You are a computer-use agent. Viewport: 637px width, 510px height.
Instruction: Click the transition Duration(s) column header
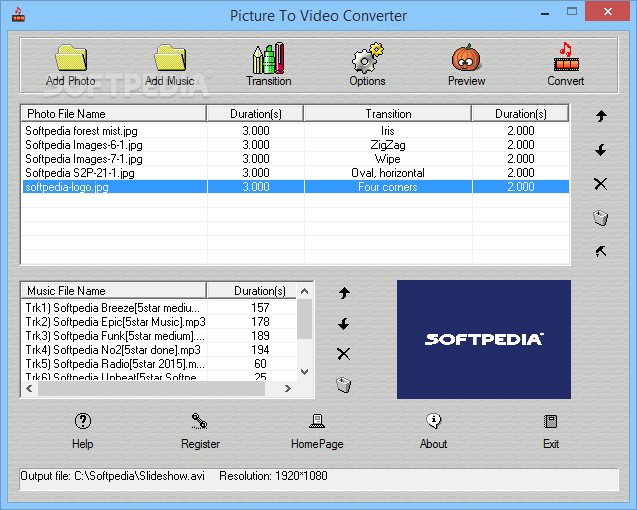click(520, 114)
